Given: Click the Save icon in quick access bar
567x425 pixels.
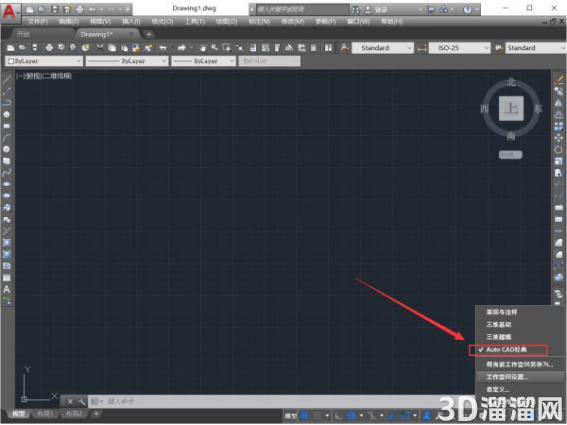Looking at the screenshot, I should click(x=55, y=9).
